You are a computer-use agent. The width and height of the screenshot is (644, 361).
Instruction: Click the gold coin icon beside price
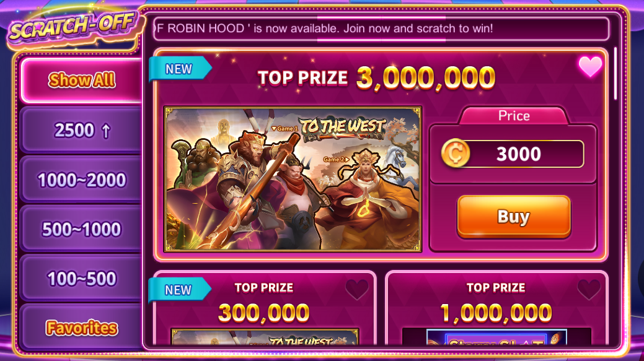(455, 154)
